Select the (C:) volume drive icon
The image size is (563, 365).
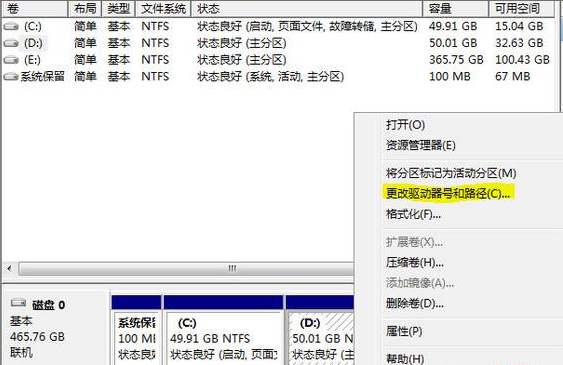click(x=11, y=26)
